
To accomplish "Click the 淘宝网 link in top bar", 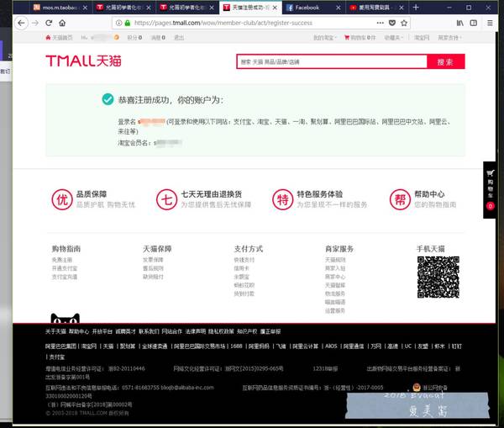I will coord(422,38).
